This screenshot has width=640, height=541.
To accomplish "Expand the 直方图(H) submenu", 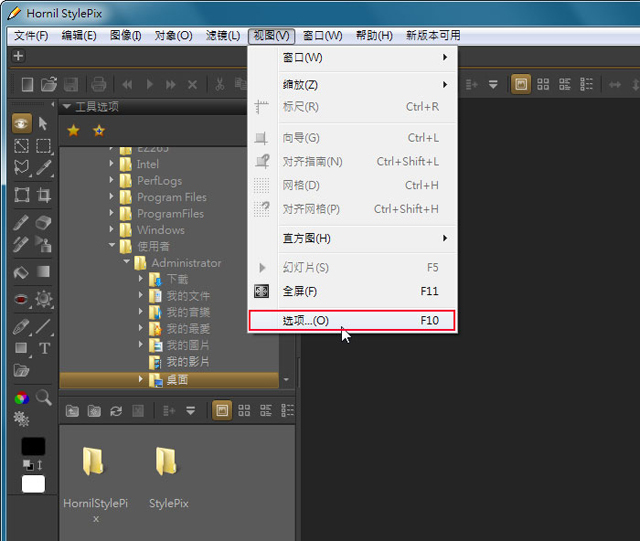I will point(352,238).
